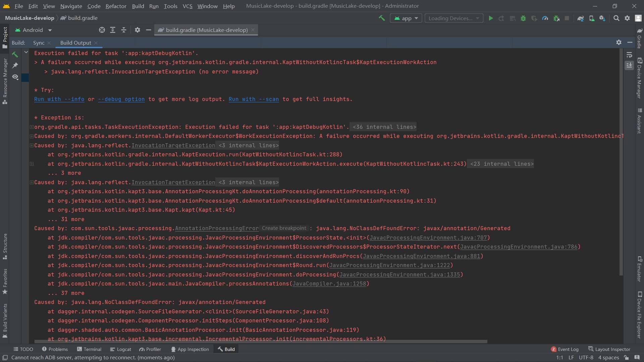644x362 pixels.
Task: Open Search Everywhere with the magnifier
Action: (x=616, y=18)
